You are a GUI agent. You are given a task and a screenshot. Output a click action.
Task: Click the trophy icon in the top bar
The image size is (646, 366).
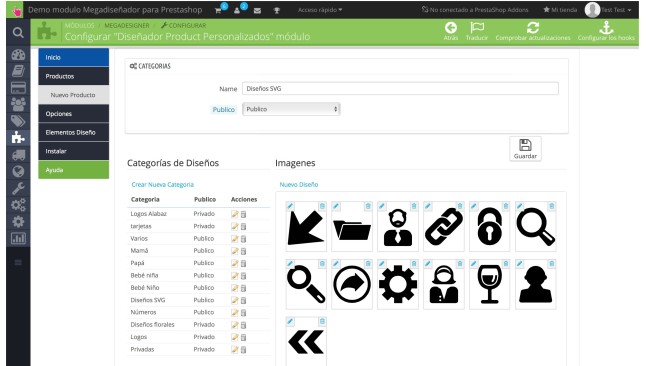(x=276, y=10)
